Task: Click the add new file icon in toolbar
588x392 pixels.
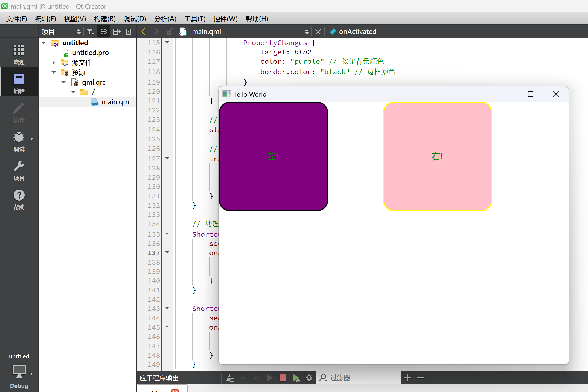Action: coord(116,31)
